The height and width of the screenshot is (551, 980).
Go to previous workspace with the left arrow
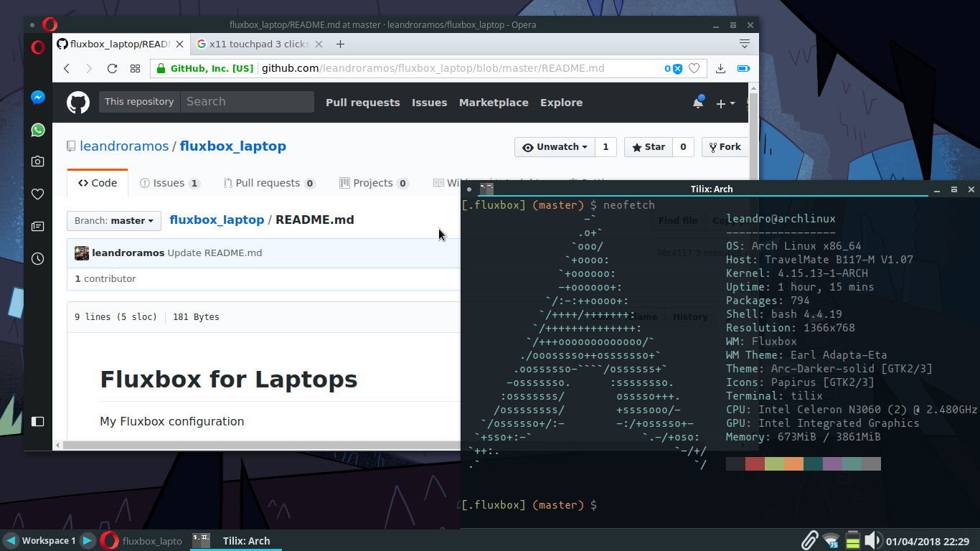11,540
